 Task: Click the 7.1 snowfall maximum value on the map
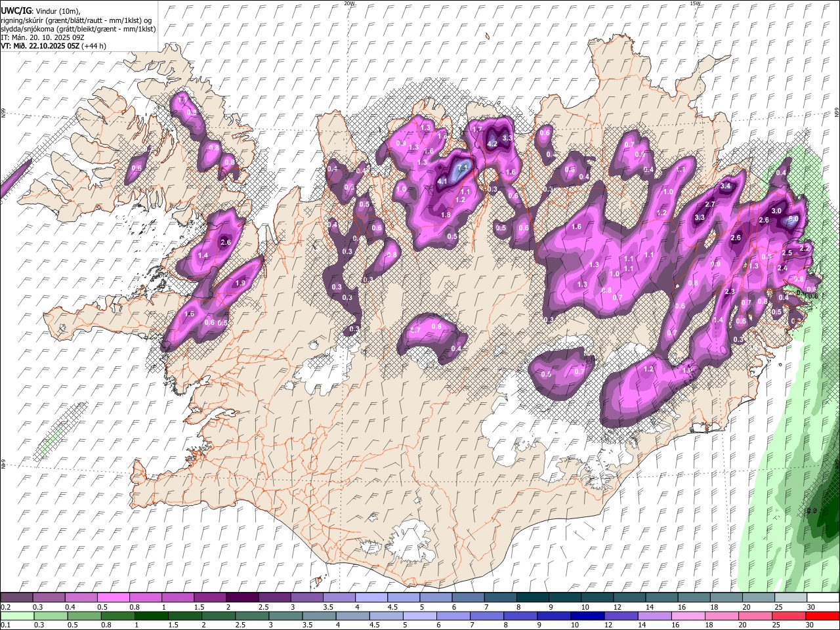[x=463, y=167]
